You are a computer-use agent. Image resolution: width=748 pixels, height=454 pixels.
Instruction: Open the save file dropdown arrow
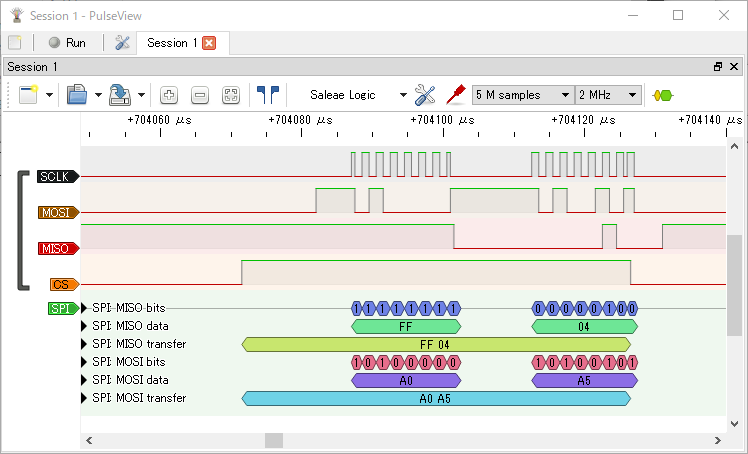pos(142,95)
